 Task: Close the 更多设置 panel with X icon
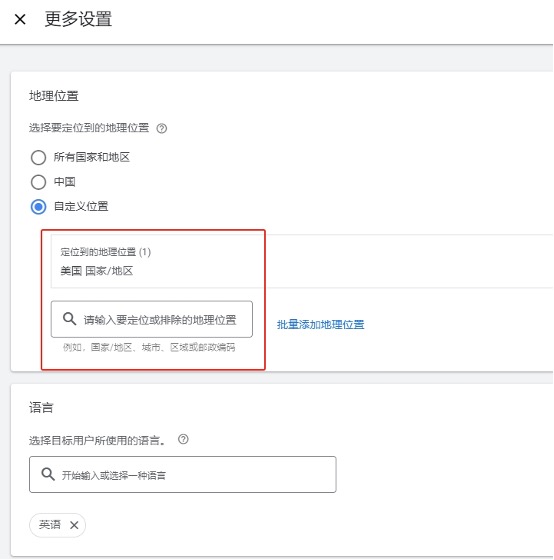pyautogui.click(x=20, y=19)
